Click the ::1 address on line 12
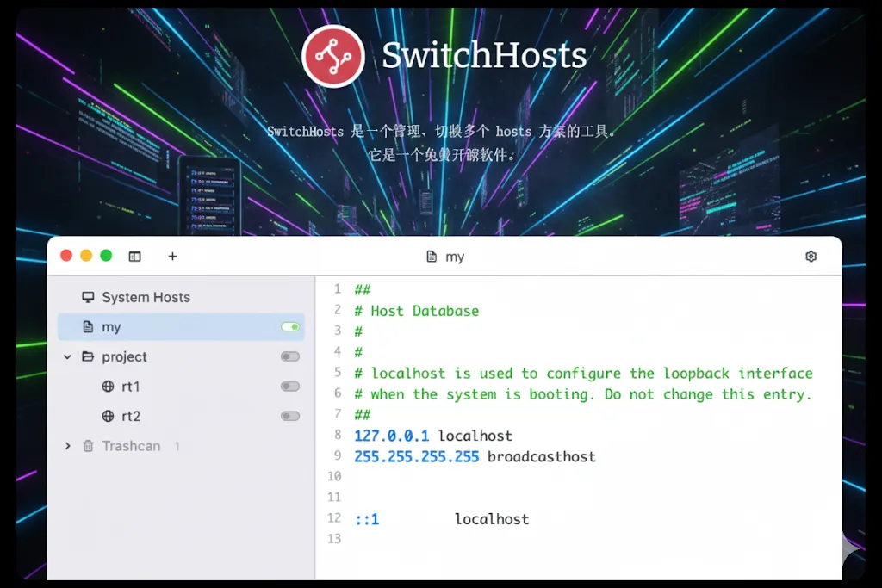This screenshot has width=882, height=588. (x=367, y=519)
